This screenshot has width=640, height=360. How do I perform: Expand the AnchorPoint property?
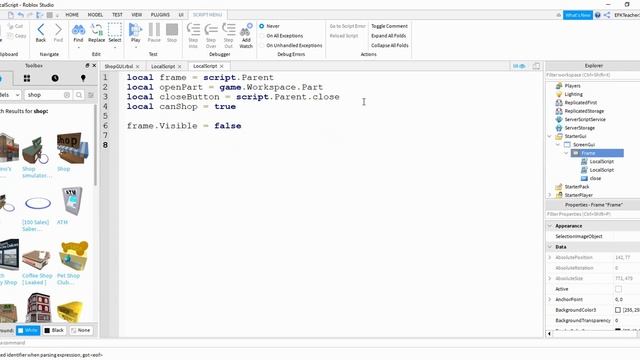coord(550,300)
